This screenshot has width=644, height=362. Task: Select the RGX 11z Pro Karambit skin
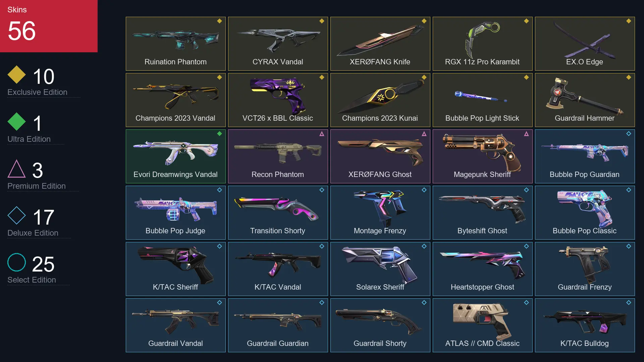point(483,44)
